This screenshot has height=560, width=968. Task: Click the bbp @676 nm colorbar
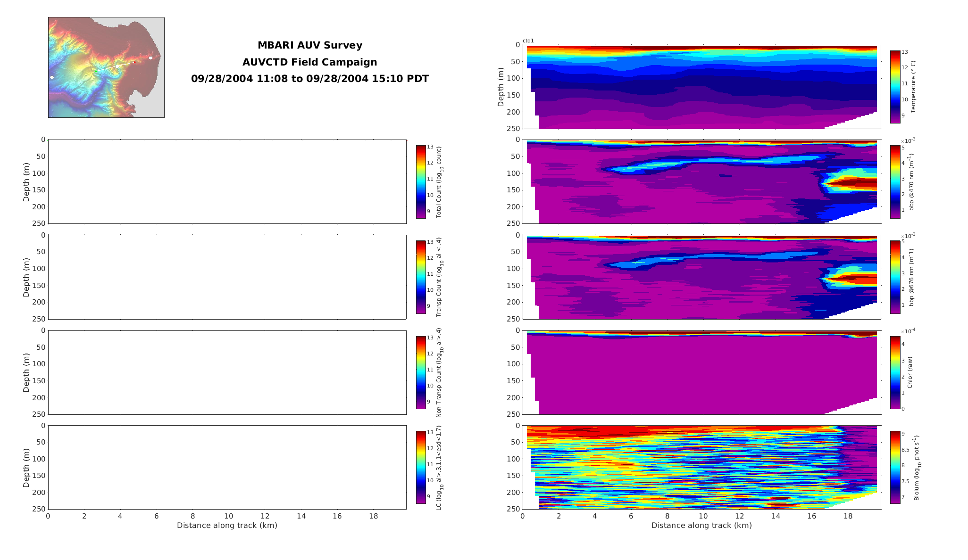pyautogui.click(x=895, y=277)
